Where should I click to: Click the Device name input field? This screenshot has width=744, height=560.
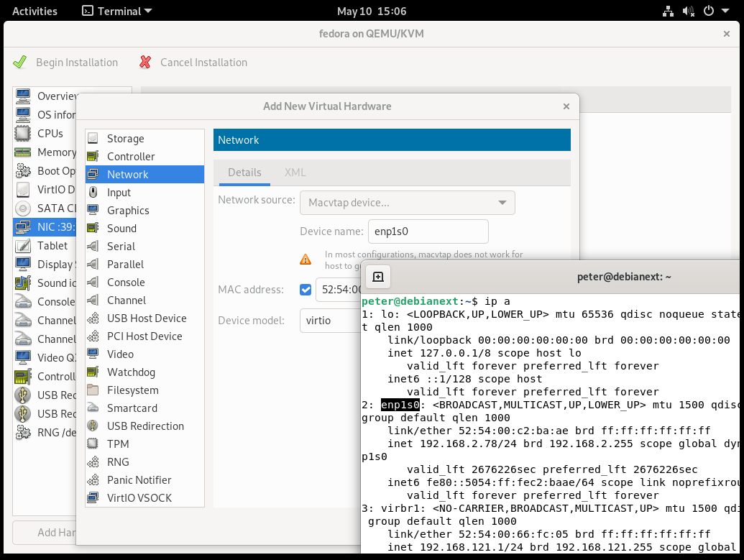428,231
